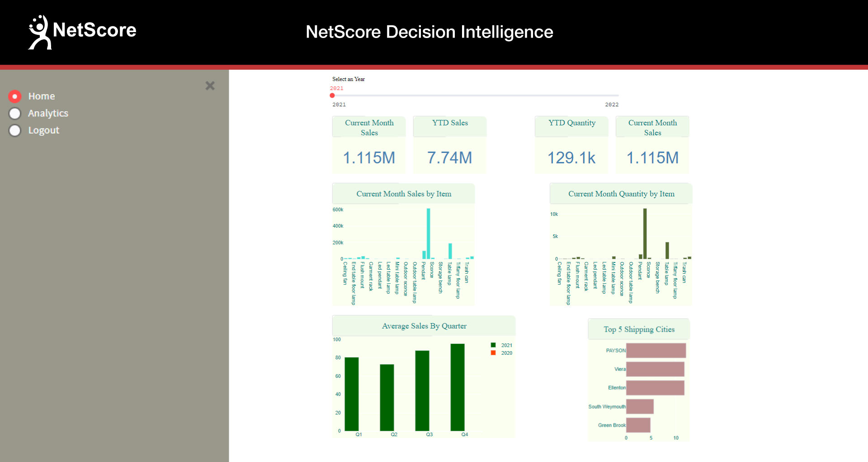The width and height of the screenshot is (868, 462).
Task: Toggle the 2020 legend entry in quarterly chart
Action: (x=501, y=353)
